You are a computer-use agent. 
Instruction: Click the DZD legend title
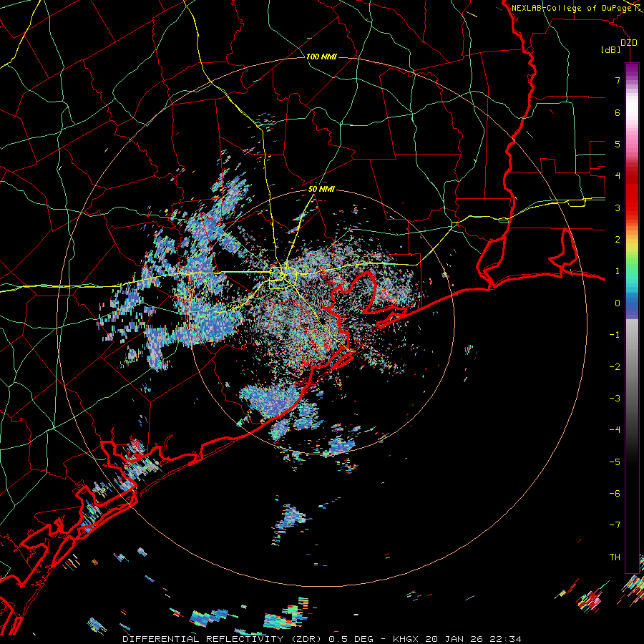tap(628, 43)
